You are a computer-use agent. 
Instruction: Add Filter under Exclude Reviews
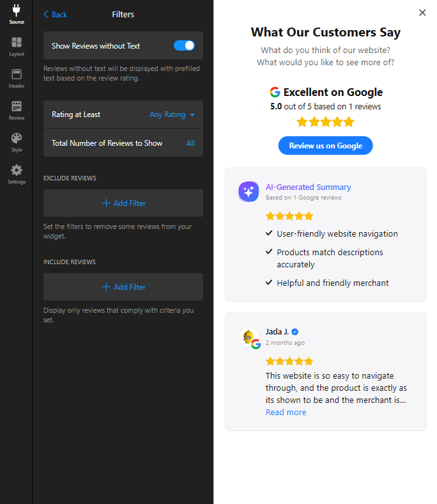tap(123, 203)
